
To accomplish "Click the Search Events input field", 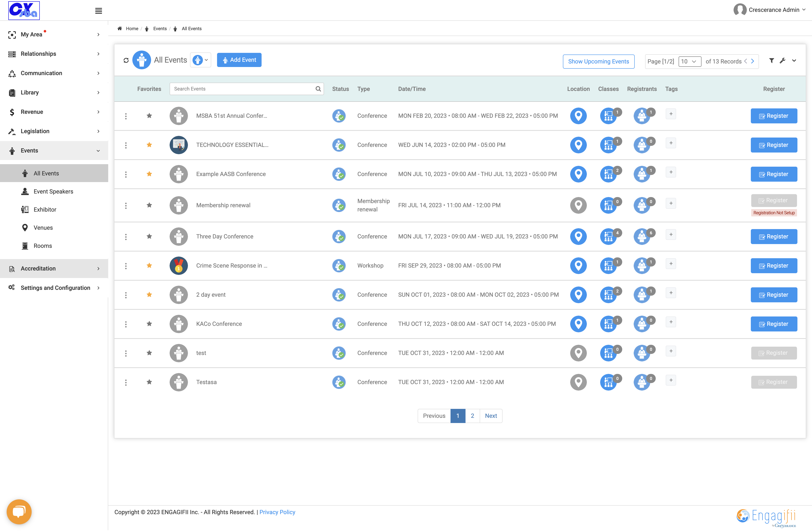I will pyautogui.click(x=246, y=89).
